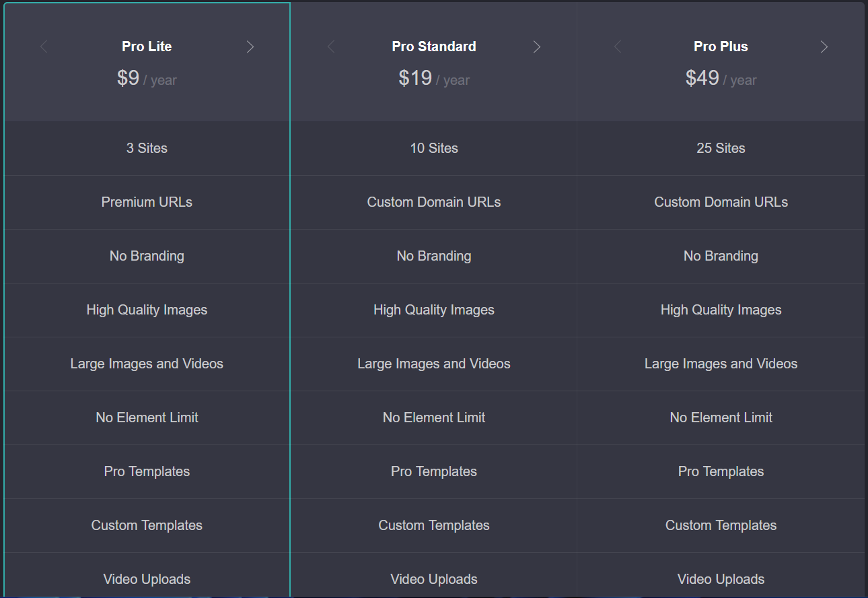Click Premium URLs under Pro Lite

(x=147, y=202)
